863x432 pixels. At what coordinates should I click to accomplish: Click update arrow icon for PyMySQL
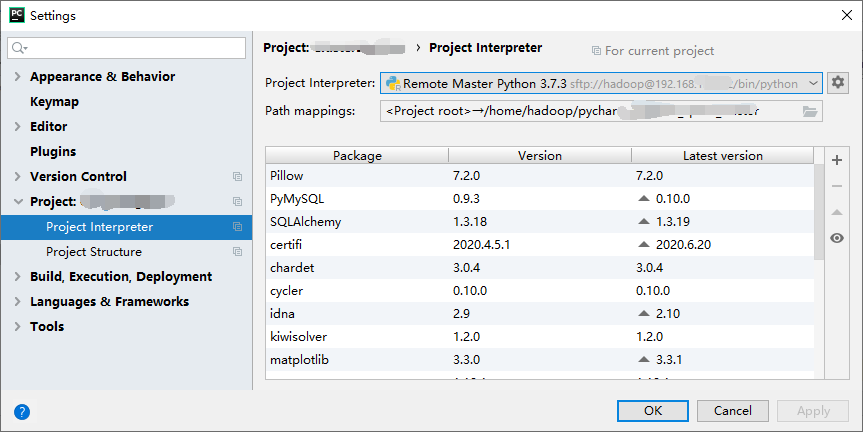pyautogui.click(x=643, y=198)
